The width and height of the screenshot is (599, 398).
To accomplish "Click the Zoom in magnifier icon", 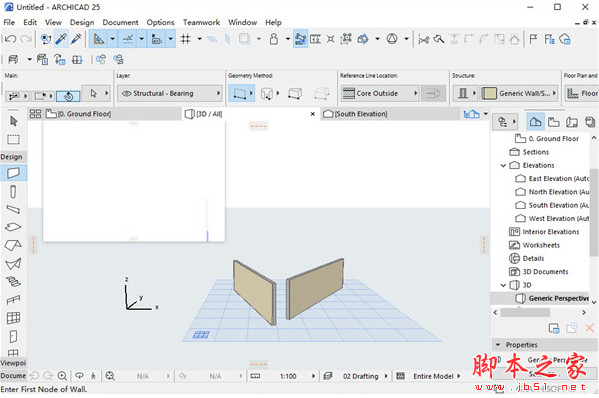I will pyautogui.click(x=62, y=376).
